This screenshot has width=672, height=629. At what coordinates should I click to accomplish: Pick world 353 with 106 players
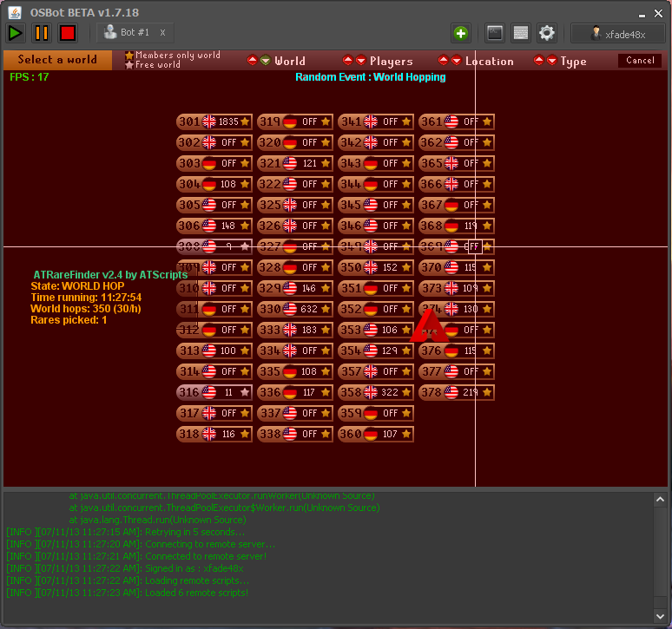click(x=376, y=330)
